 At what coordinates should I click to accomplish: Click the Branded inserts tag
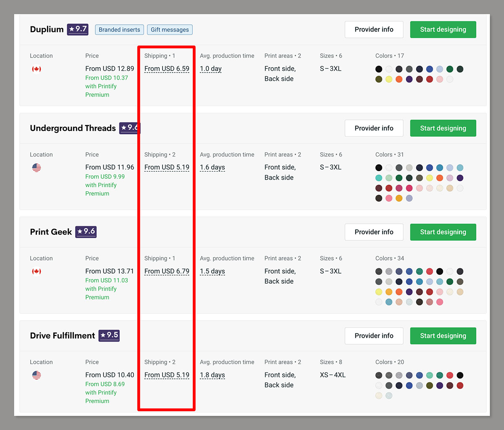[119, 29]
